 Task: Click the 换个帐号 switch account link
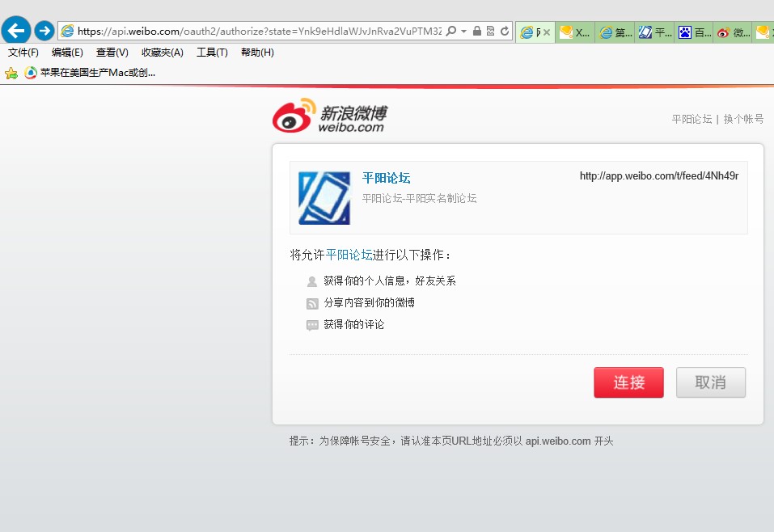coord(743,119)
